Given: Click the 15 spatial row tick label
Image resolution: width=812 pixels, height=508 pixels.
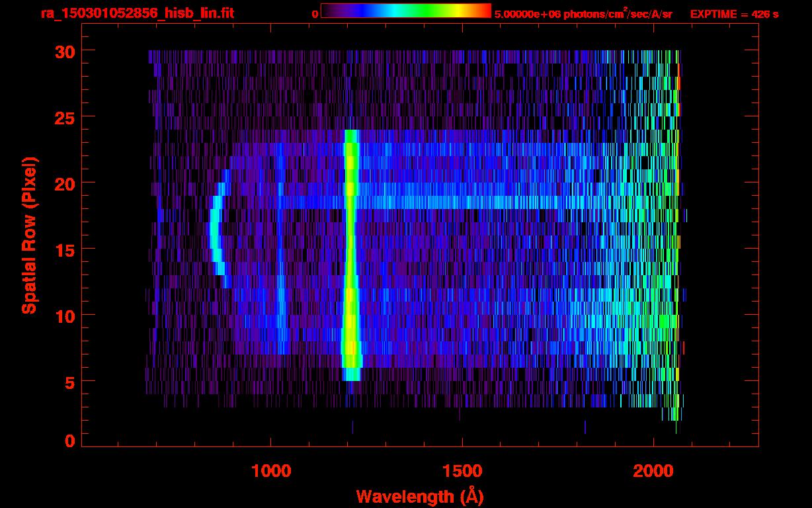Looking at the screenshot, I should (x=64, y=249).
